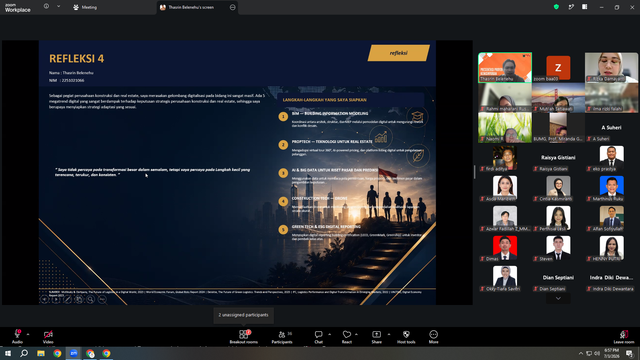Select zoom baa03 participant tile
640x360 pixels.
[558, 67]
